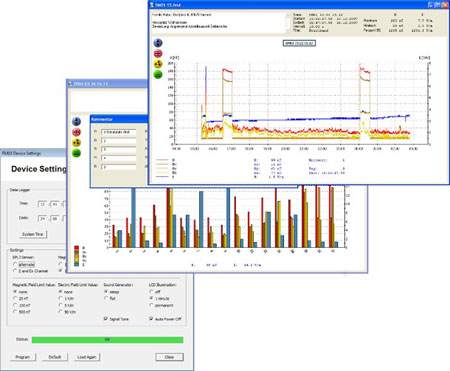Viewport: 450px width, 371px height.
Task: Toggle the Auto Power Off checkbox
Action: (151, 319)
